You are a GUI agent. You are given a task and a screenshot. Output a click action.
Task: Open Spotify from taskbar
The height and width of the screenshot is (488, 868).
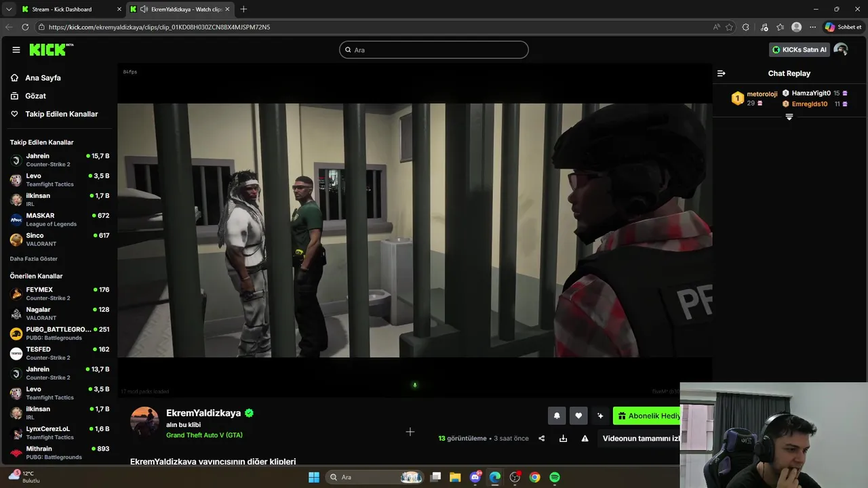555,477
